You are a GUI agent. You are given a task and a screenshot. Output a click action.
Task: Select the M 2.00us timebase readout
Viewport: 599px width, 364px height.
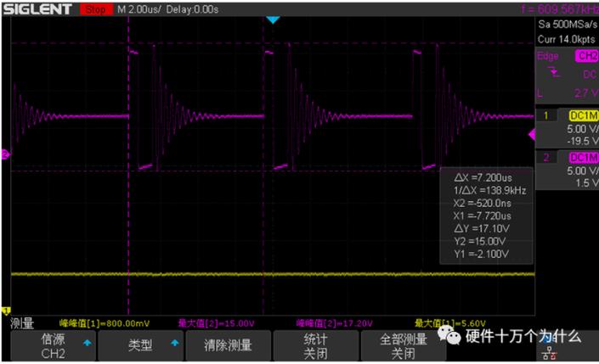point(139,9)
